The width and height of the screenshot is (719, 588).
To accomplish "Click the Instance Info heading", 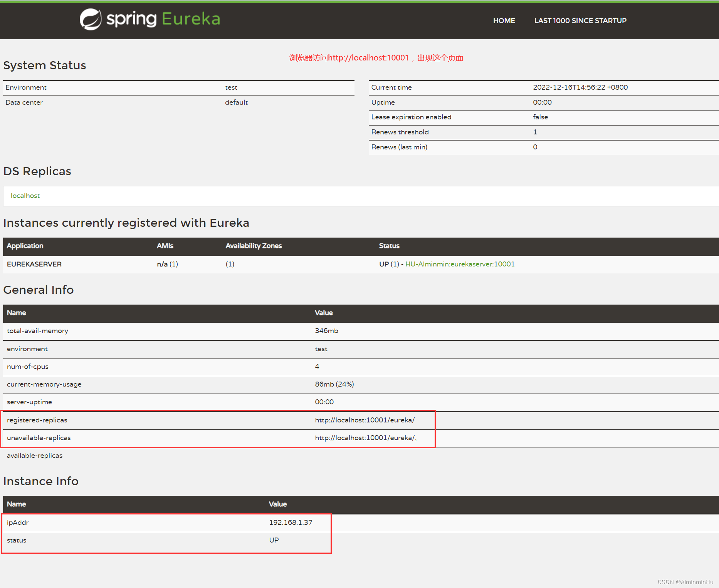I will pyautogui.click(x=41, y=481).
